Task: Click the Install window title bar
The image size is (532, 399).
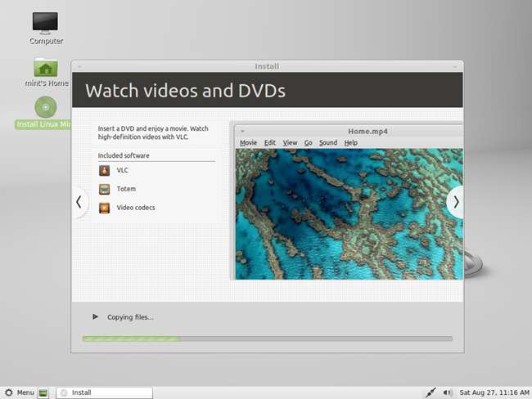Action: [x=268, y=66]
